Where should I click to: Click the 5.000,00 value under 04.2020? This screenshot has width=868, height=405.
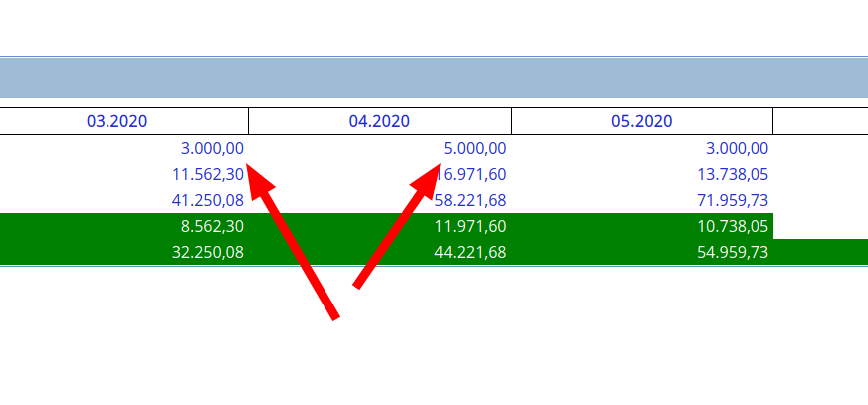(475, 149)
